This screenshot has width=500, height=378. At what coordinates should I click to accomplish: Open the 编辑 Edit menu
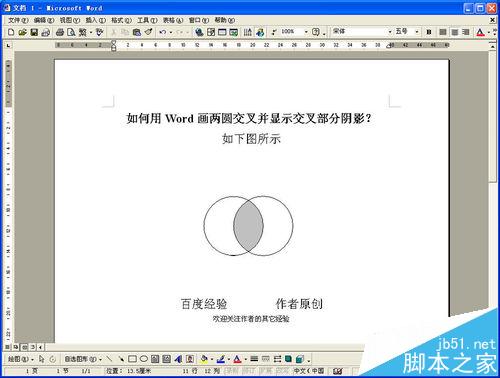tap(44, 20)
